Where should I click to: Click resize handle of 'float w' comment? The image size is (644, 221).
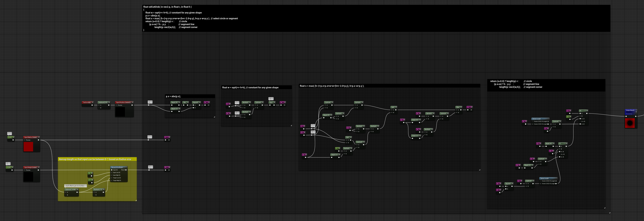click(291, 125)
